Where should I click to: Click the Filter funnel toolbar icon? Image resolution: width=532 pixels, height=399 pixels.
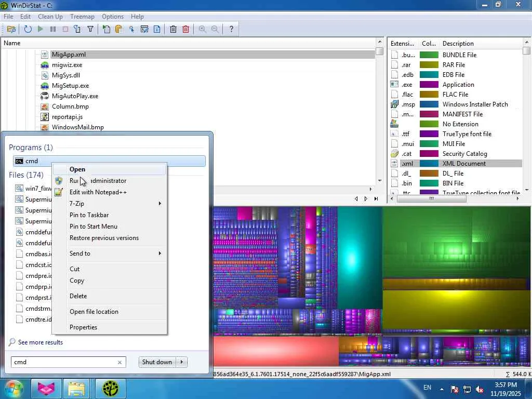(90, 29)
